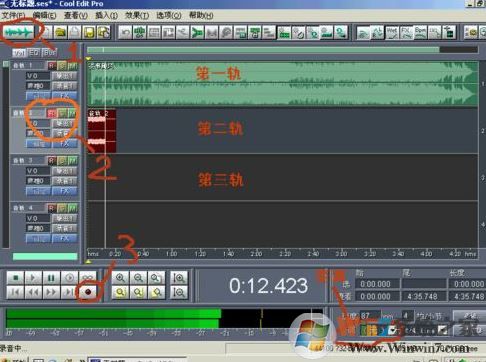
Task: Solo track 2 with the S button
Action: coord(62,113)
